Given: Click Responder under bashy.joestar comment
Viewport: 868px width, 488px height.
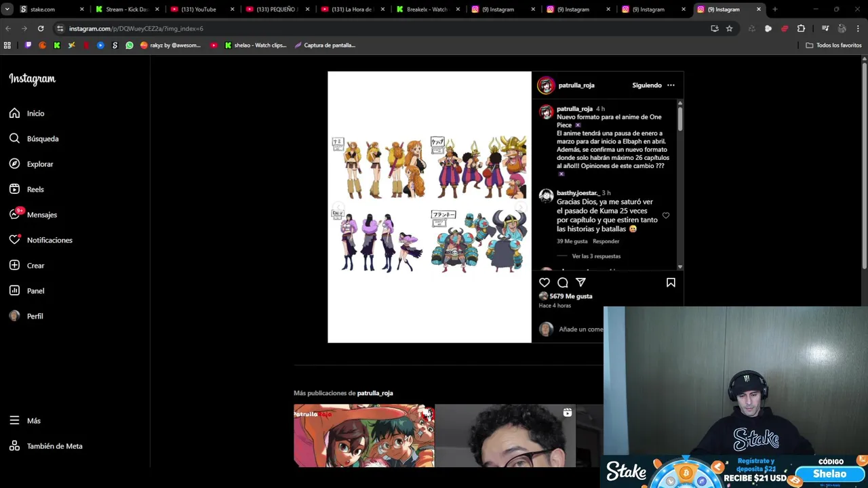Looking at the screenshot, I should coord(606,241).
